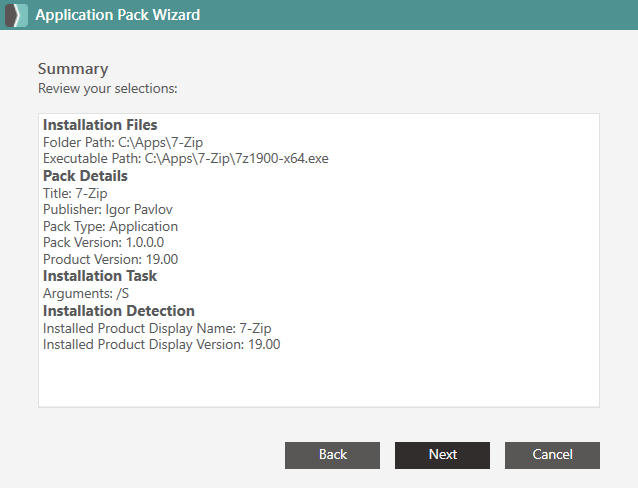
Task: Click the Application Pack Wizard logo icon
Action: click(16, 15)
